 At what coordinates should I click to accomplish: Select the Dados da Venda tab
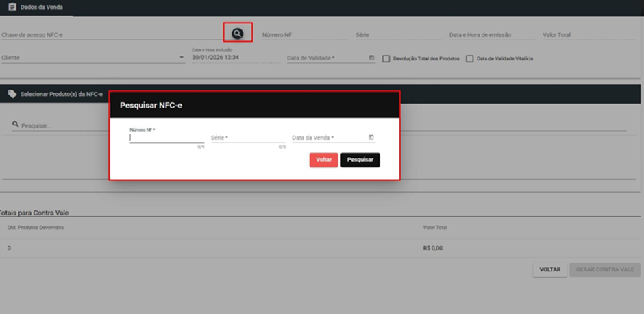[36, 8]
